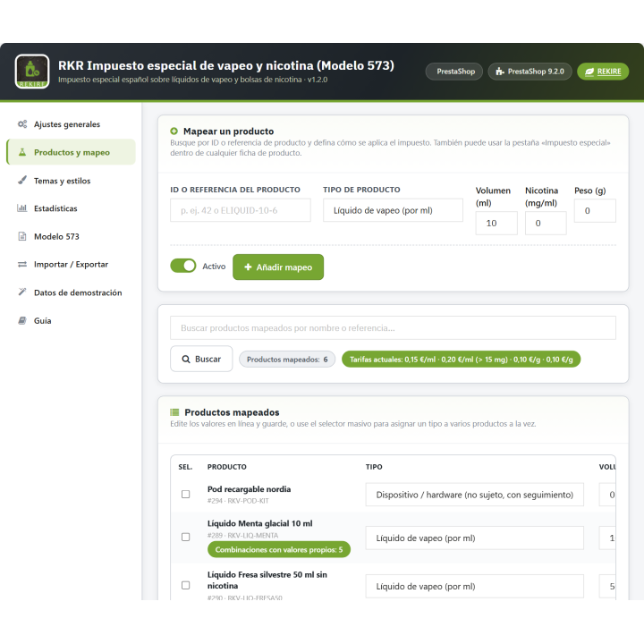
Task: Click product name Líquido Fresa silvestre 50 ml
Action: (267, 580)
